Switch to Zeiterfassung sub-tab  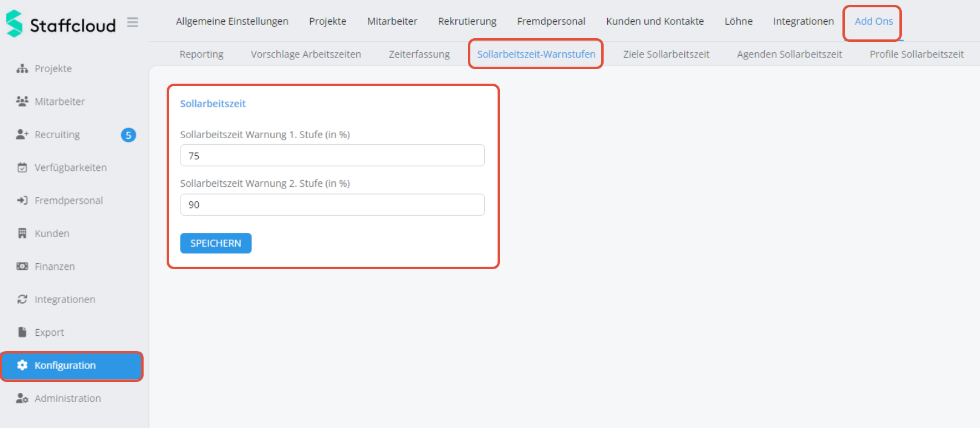tap(419, 54)
